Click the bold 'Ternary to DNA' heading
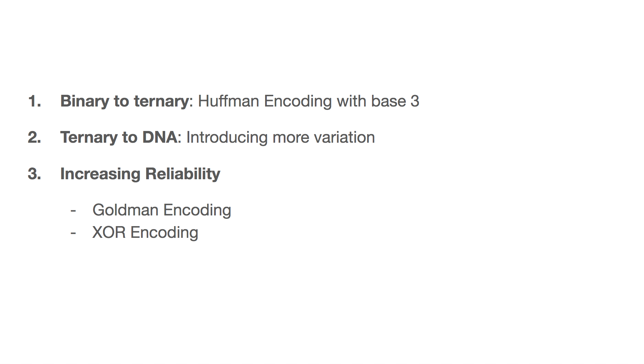This screenshot has height=364, width=644. point(119,138)
